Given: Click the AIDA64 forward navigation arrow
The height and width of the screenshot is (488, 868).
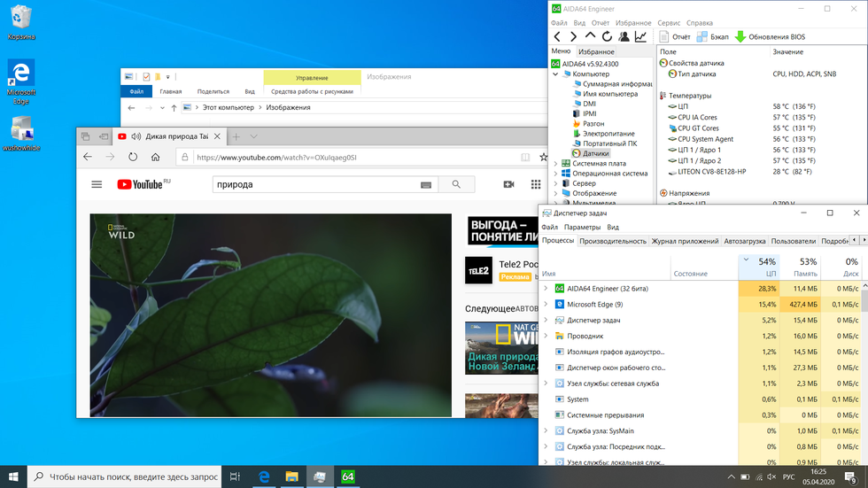Looking at the screenshot, I should click(x=574, y=37).
